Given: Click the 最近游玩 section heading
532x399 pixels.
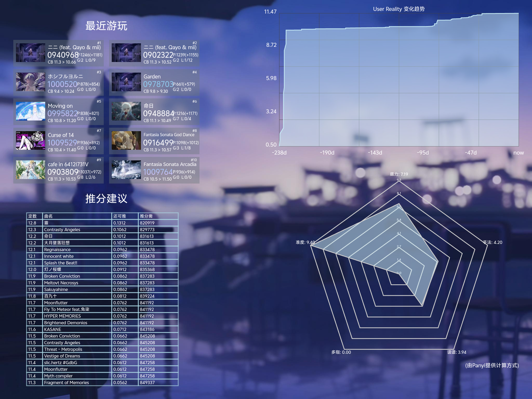Looking at the screenshot, I should click(x=106, y=26).
